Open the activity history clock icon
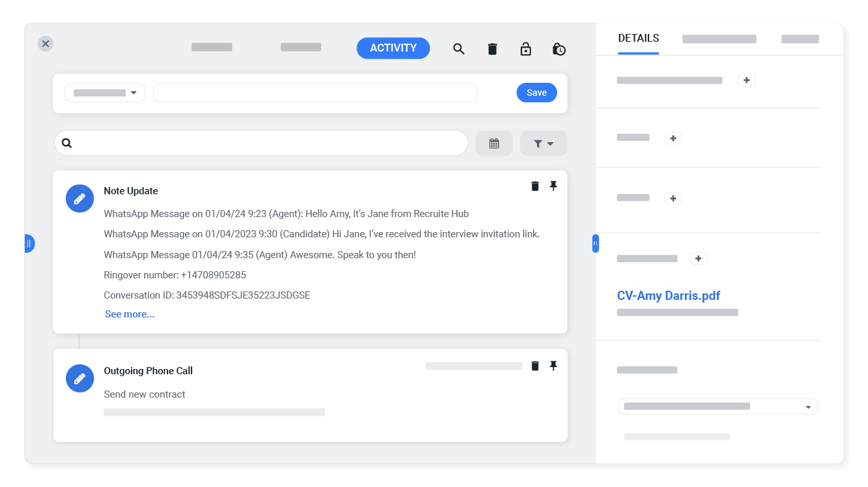Screen dimensions: 868x487 pyautogui.click(x=559, y=48)
